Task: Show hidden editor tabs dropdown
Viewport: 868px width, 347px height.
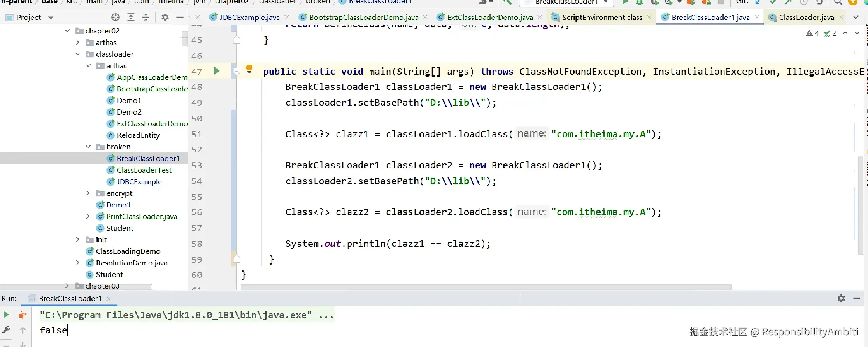Action: pyautogui.click(x=856, y=17)
